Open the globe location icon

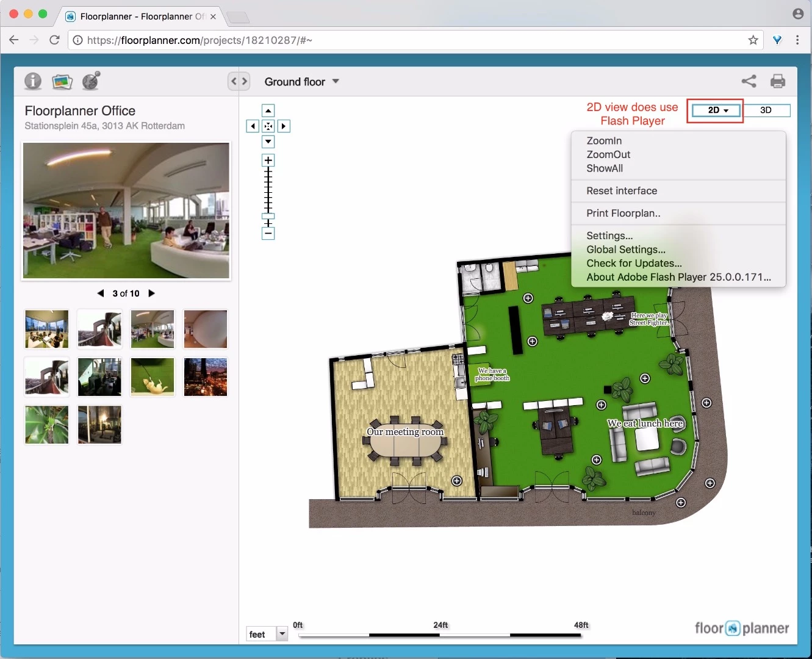click(91, 81)
